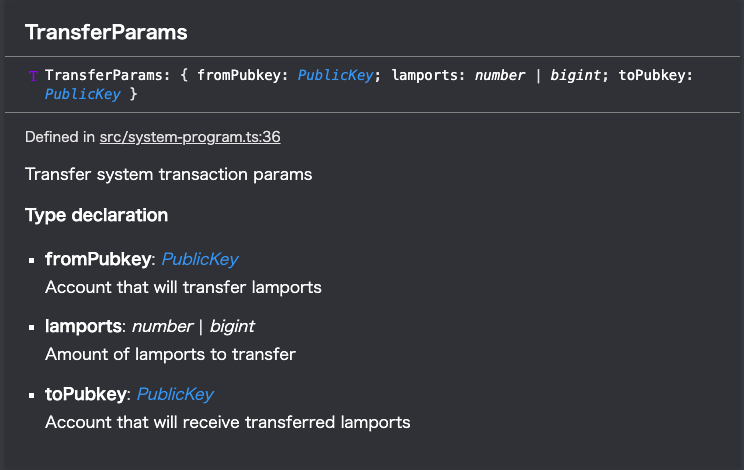
Task: Click 'Account that will transfer lamports' text
Action: pyautogui.click(x=183, y=287)
